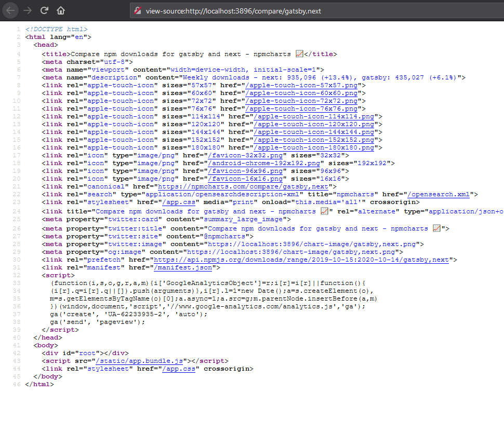Image resolution: width=504 pixels, height=421 pixels.
Task: Open the apple-touch-icon-114x114.png link
Action: 314,117
